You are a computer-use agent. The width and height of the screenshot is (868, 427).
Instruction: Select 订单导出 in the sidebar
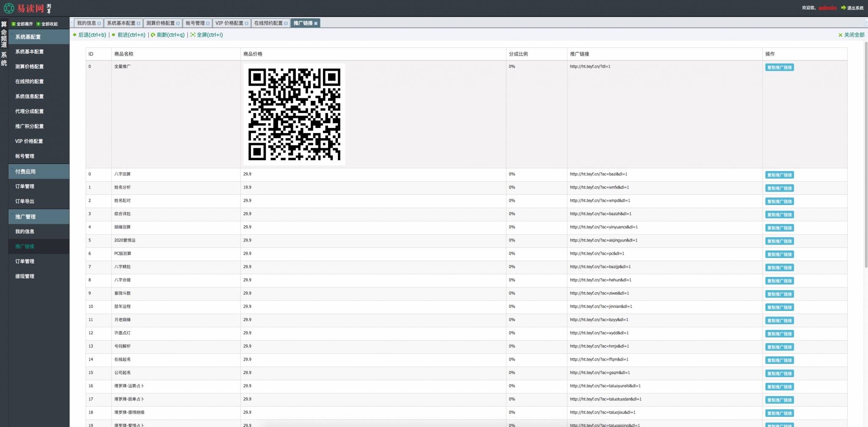click(x=25, y=201)
